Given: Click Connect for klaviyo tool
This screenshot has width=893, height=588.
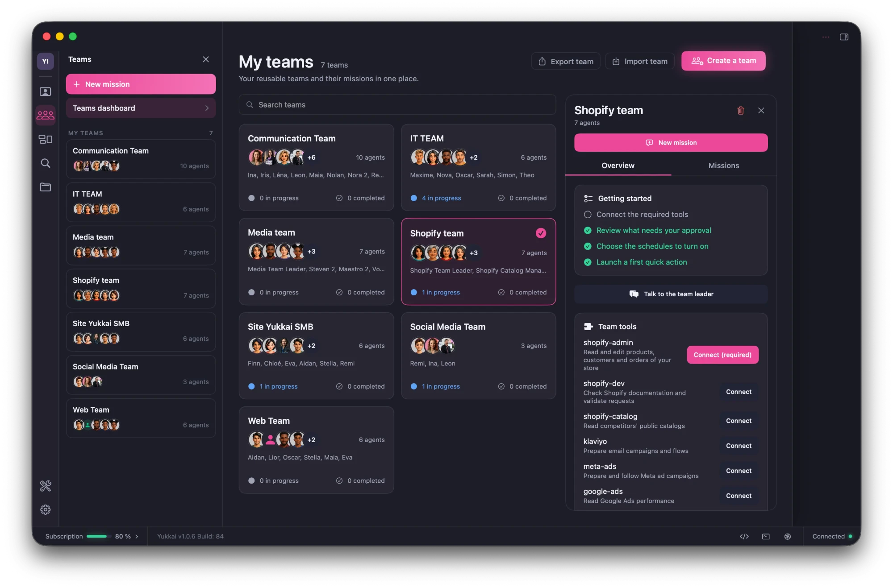Looking at the screenshot, I should pos(739,446).
